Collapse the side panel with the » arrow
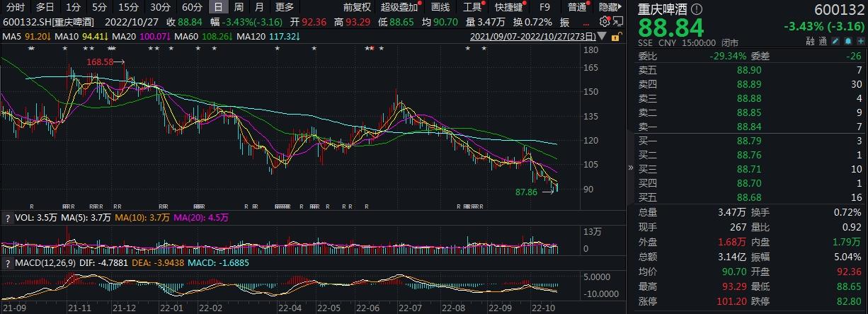 click(x=631, y=168)
